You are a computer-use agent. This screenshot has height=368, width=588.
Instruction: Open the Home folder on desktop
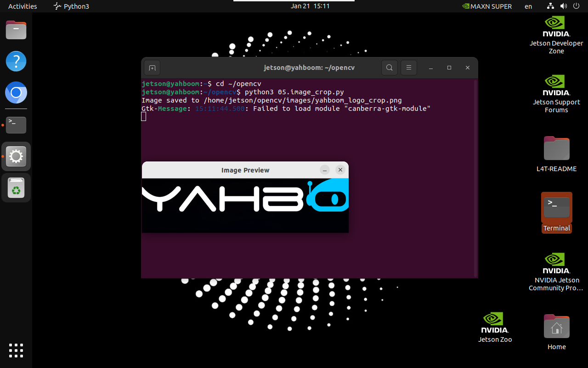coord(556,332)
